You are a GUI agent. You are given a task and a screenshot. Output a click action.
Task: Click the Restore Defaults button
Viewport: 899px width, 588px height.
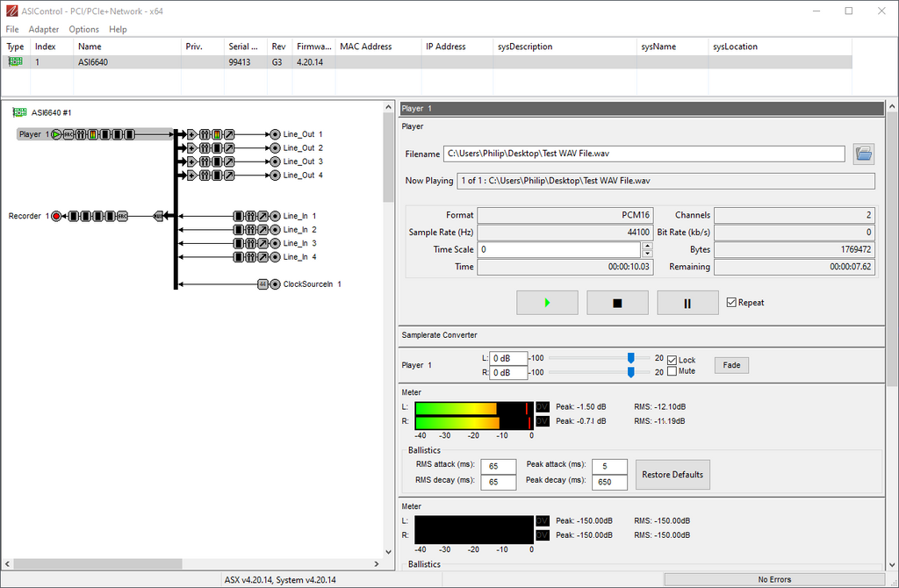672,475
